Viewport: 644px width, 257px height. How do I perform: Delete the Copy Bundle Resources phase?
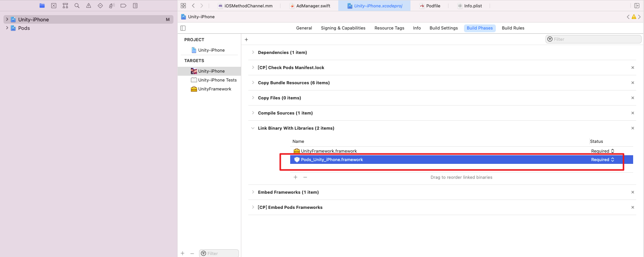[633, 83]
